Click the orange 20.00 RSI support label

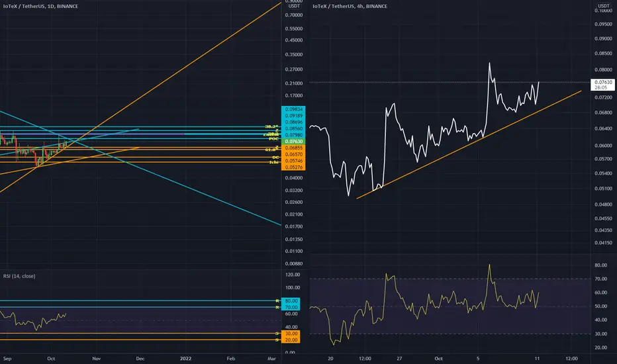tap(291, 340)
